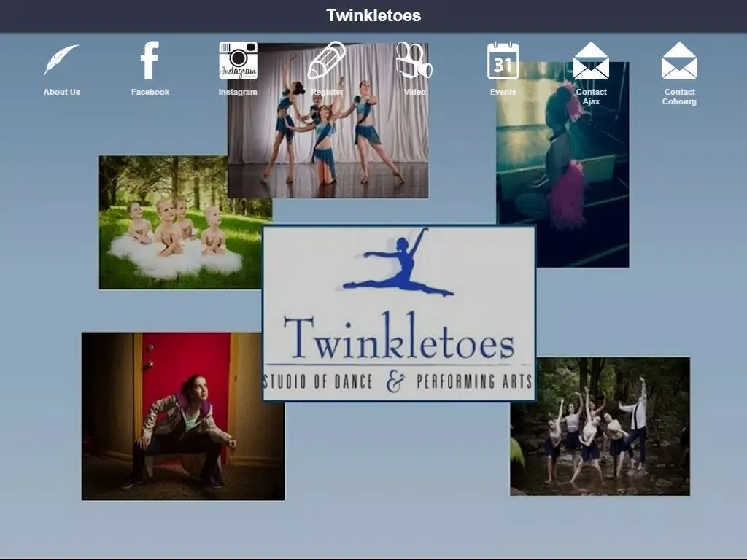Image resolution: width=747 pixels, height=560 pixels.
Task: Open the Facebook icon
Action: (150, 60)
